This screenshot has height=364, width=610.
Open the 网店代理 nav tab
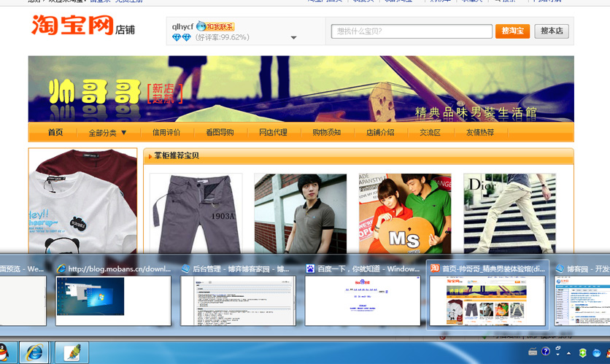[273, 132]
